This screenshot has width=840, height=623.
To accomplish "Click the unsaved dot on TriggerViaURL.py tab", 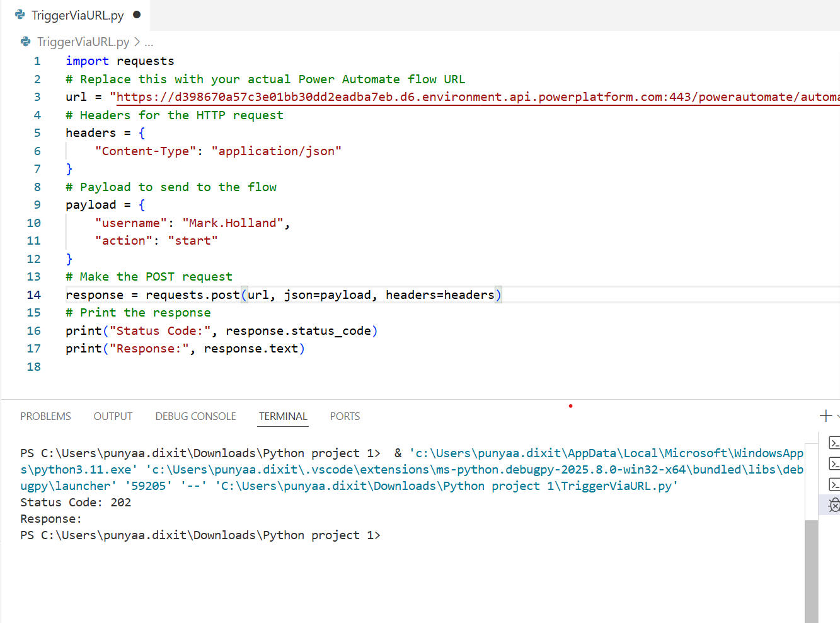I will tap(137, 15).
